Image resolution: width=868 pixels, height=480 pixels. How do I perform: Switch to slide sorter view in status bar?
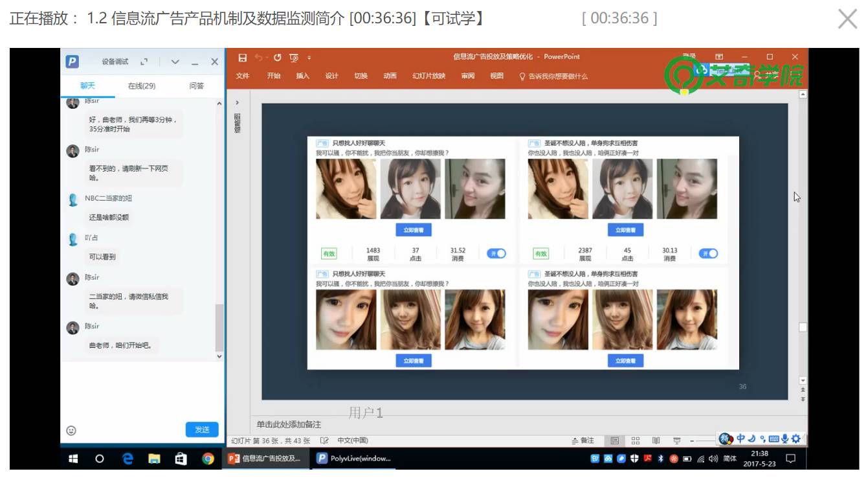[636, 440]
